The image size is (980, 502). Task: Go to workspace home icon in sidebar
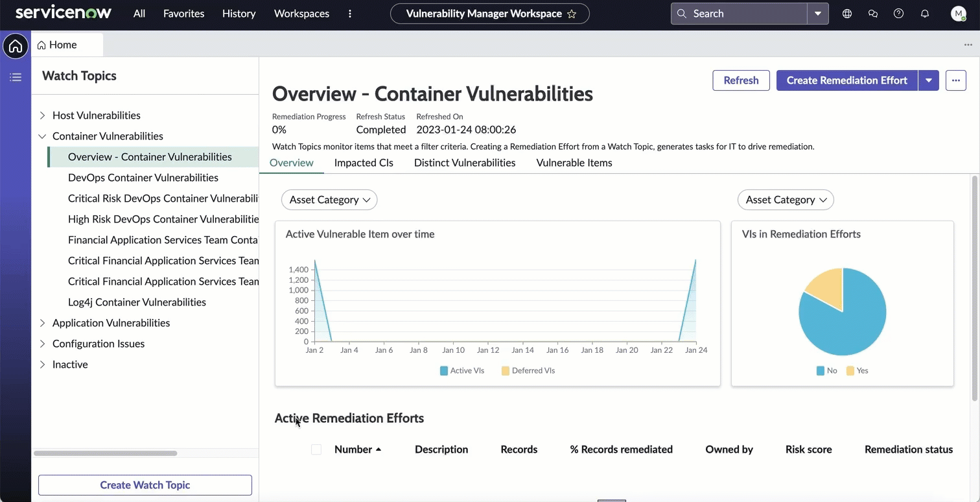[16, 46]
